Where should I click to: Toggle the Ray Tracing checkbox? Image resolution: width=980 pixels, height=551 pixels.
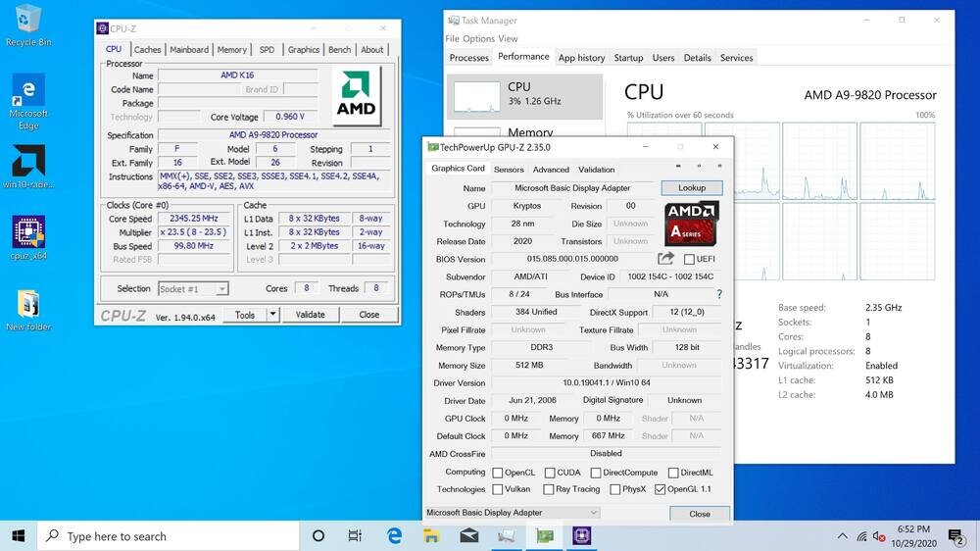(x=549, y=489)
